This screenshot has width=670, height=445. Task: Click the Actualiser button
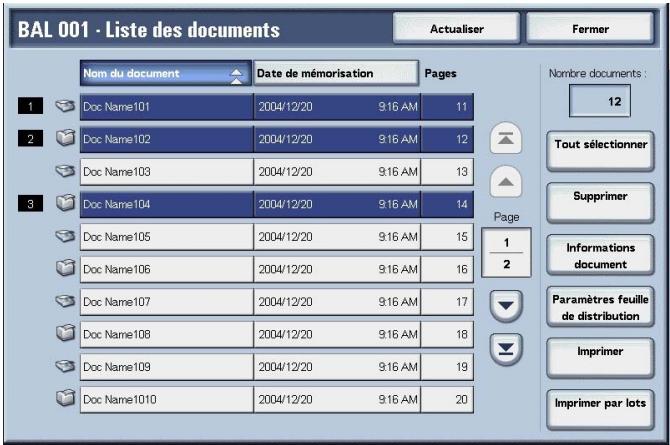click(456, 28)
